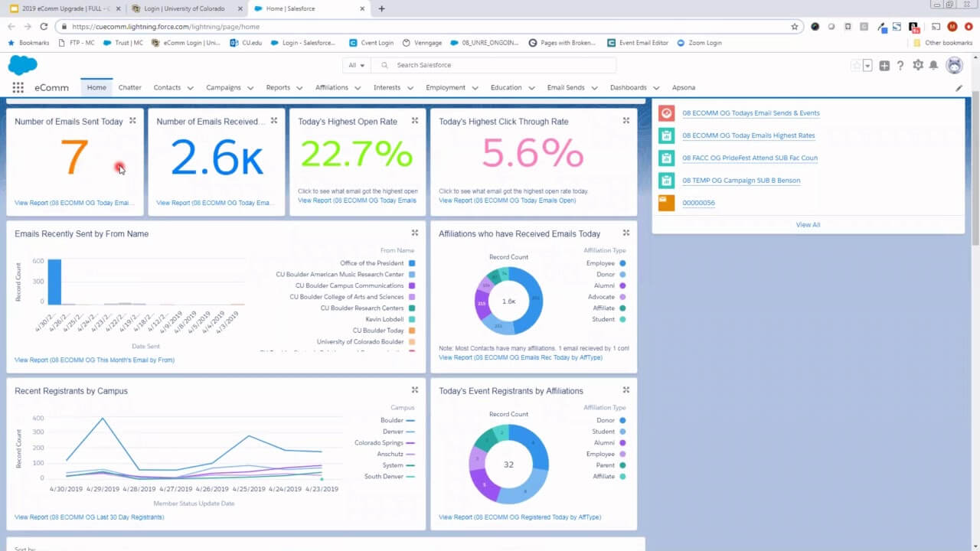Screen dimensions: 980x551
Task: Click the orange icon beside 00000056
Action: point(666,203)
